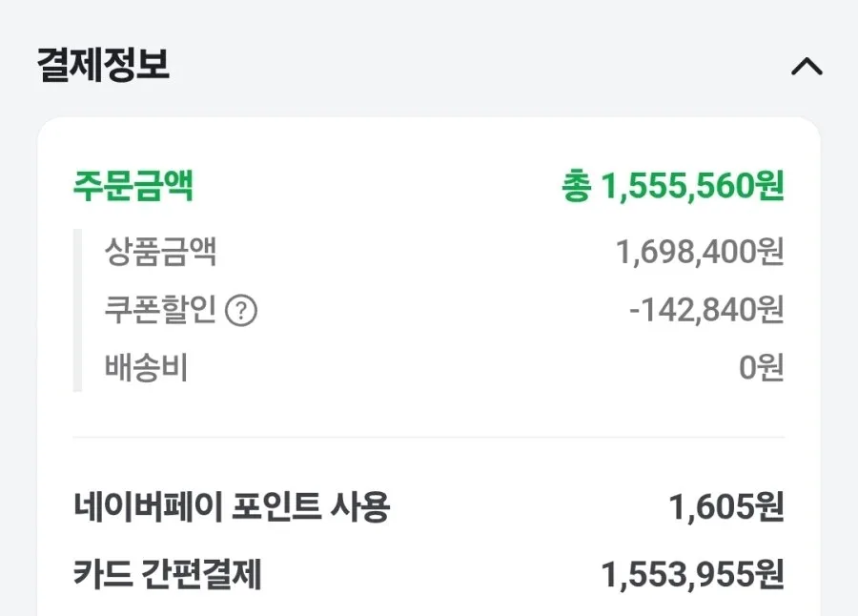Select the 배송비 row label

(146, 367)
